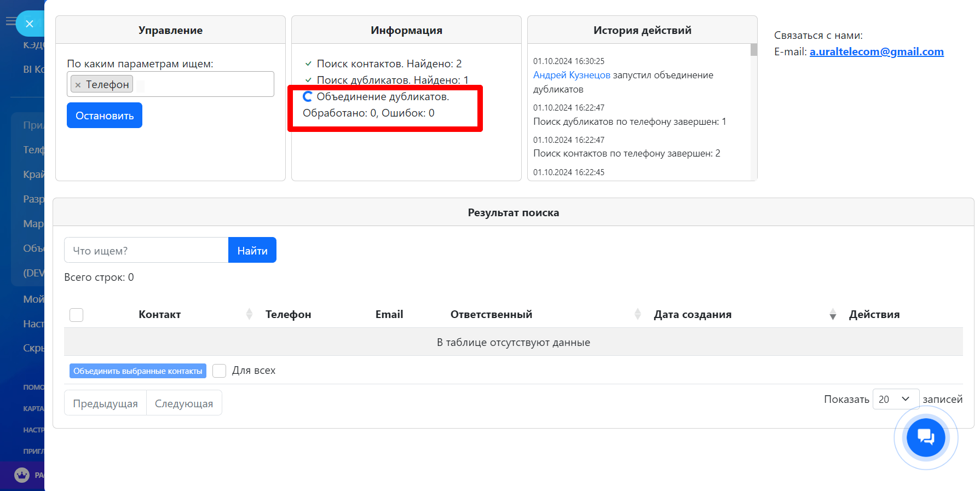Screen dimensions: 980x491
Task: Click the loading spinner for Объединение дубликатов
Action: coord(308,97)
